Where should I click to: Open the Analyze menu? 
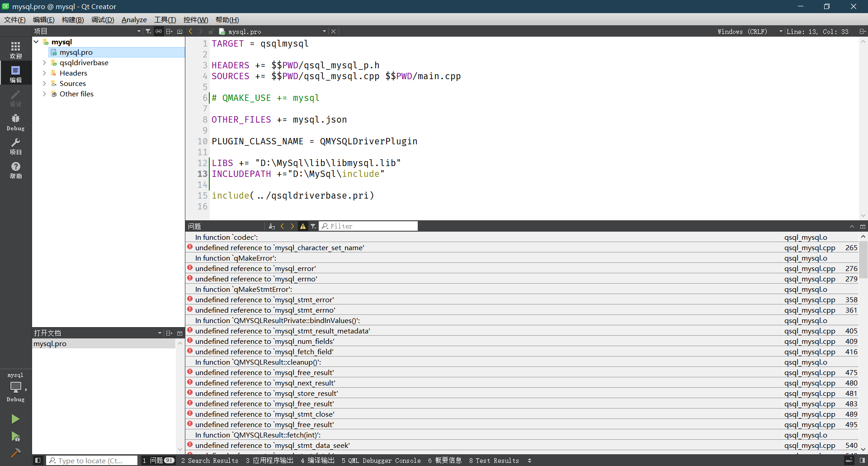coord(134,19)
